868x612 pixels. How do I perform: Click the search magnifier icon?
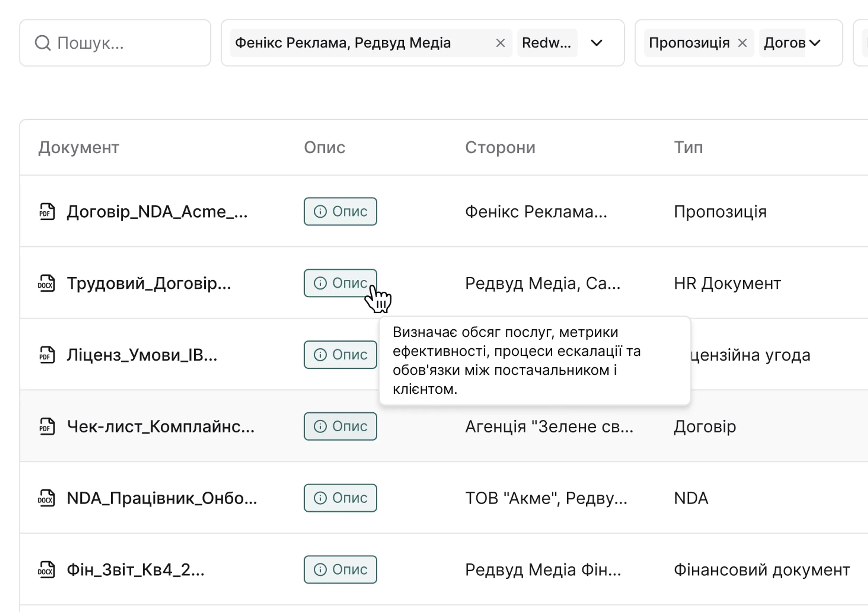(42, 43)
